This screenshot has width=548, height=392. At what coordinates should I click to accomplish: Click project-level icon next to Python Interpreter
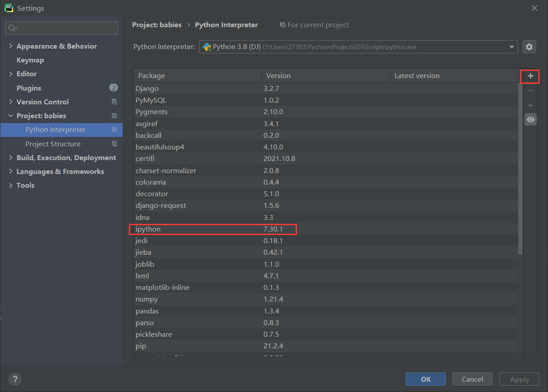114,130
